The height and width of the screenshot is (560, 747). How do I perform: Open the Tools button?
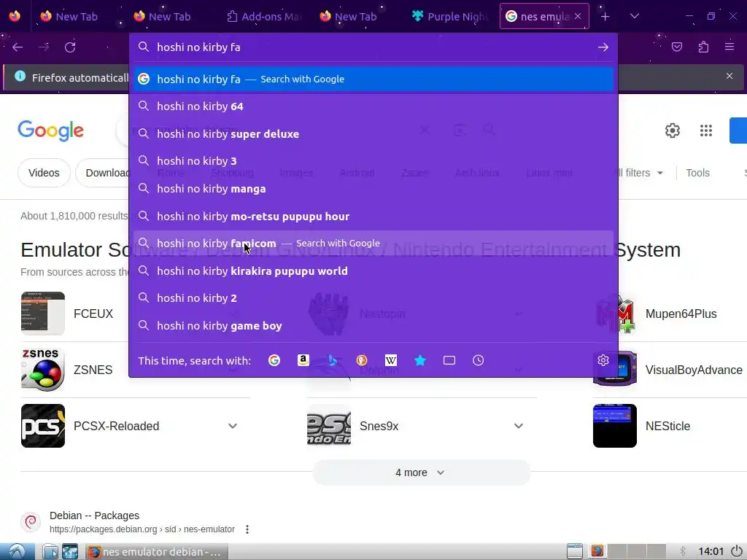697,173
